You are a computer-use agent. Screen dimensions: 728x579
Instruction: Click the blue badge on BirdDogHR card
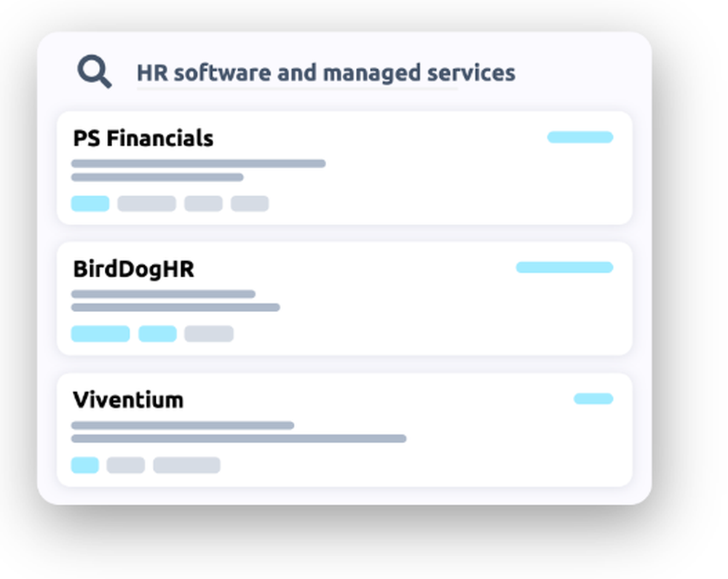pos(564,267)
